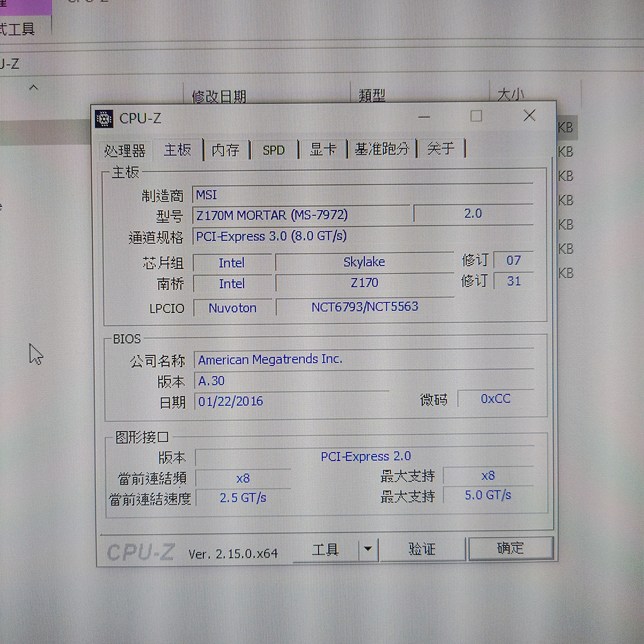Close the CPU-Z window
The height and width of the screenshot is (644, 644).
pos(529,115)
